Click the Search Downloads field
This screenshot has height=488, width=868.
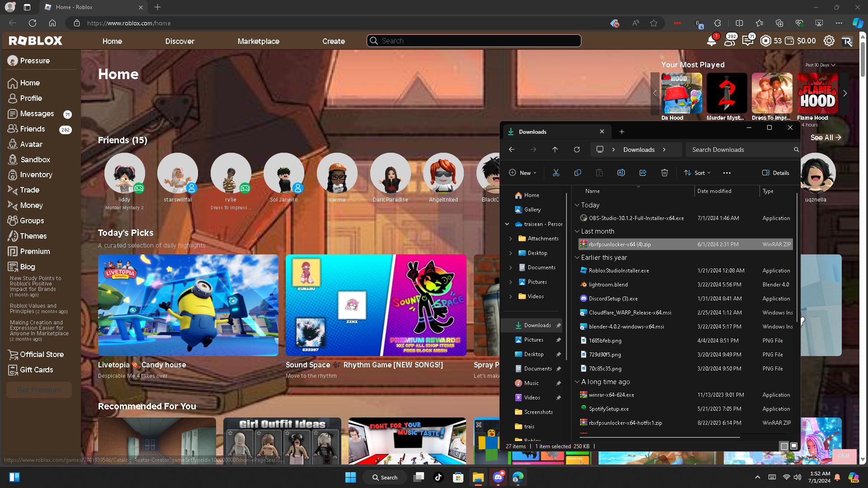pyautogui.click(x=743, y=150)
